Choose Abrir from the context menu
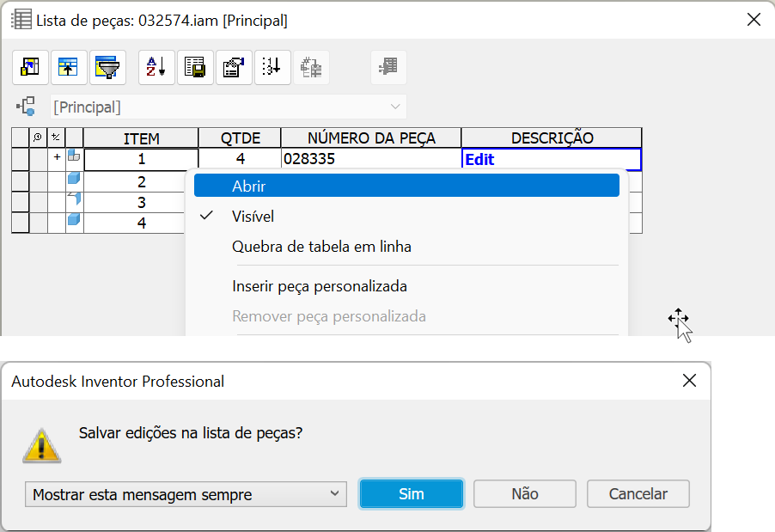Screen dimensions: 775x532 [406, 186]
